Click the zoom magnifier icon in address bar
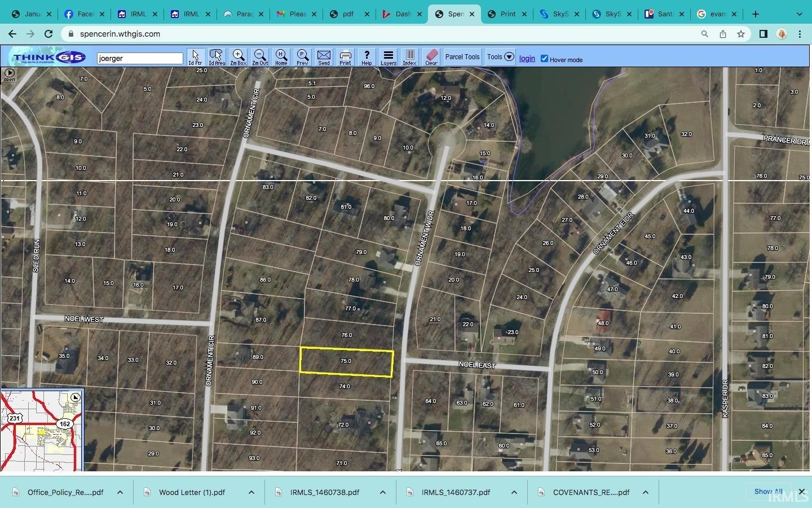This screenshot has width=812, height=508. (x=705, y=34)
